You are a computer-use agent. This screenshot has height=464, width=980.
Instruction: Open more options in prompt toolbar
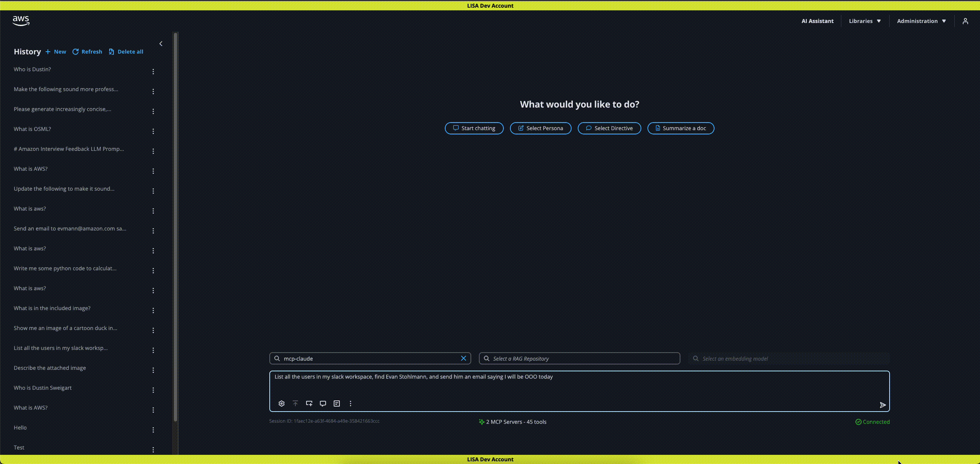[x=351, y=404]
